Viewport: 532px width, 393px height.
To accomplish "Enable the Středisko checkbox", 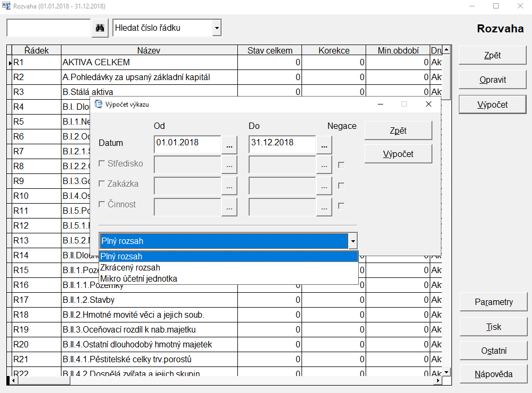I will click(x=102, y=164).
